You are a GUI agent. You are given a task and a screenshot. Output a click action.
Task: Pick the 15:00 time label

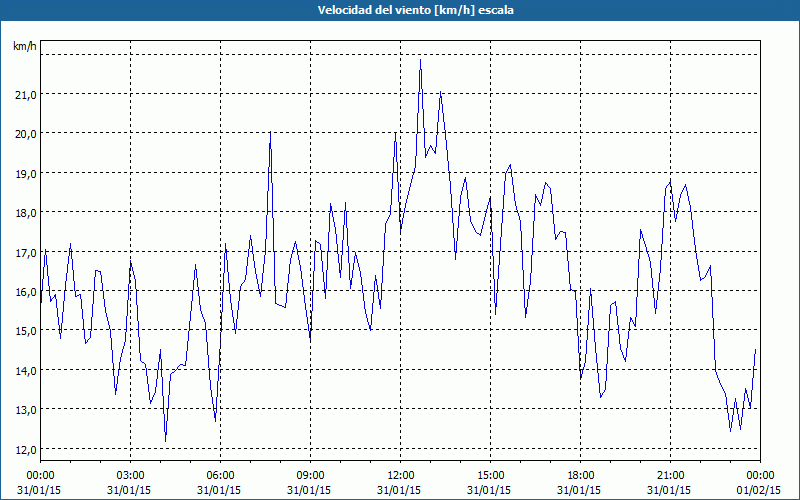point(490,476)
